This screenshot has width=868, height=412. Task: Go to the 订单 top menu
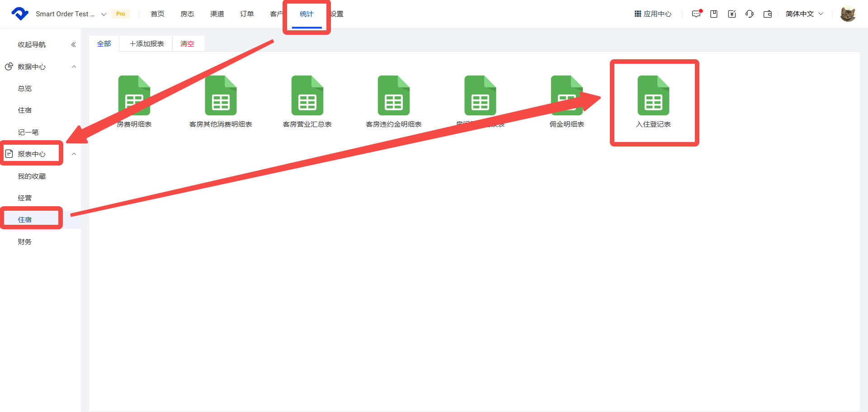click(247, 14)
